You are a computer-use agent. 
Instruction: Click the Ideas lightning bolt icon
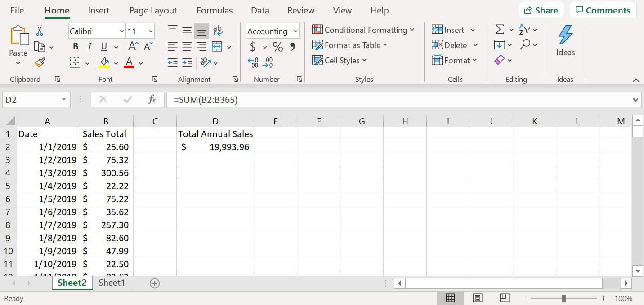pyautogui.click(x=565, y=34)
